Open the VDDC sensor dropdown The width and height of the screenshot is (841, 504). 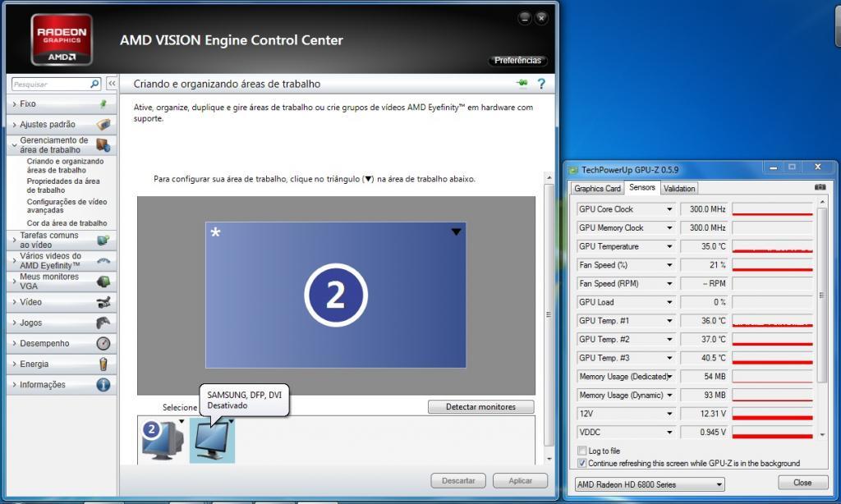click(x=669, y=432)
